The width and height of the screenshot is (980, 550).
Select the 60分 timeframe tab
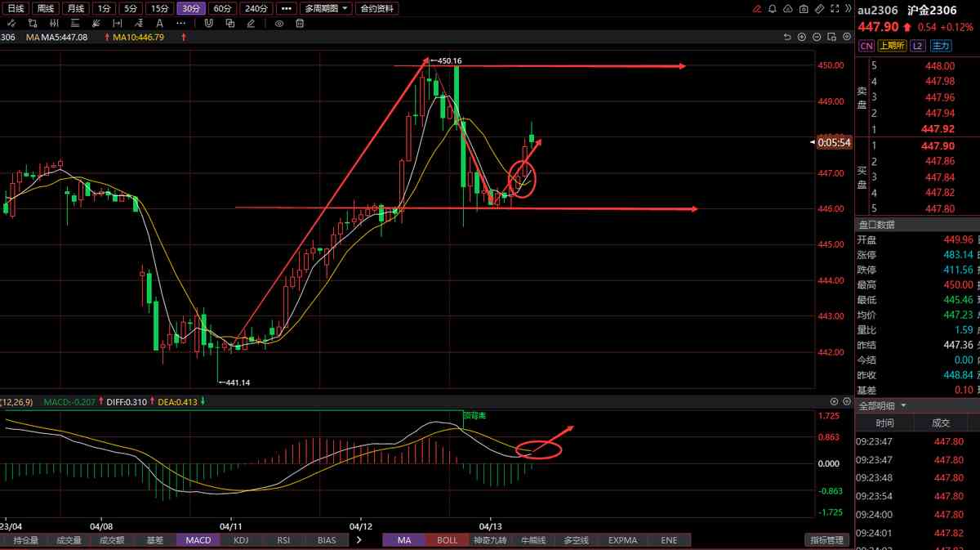coord(222,8)
